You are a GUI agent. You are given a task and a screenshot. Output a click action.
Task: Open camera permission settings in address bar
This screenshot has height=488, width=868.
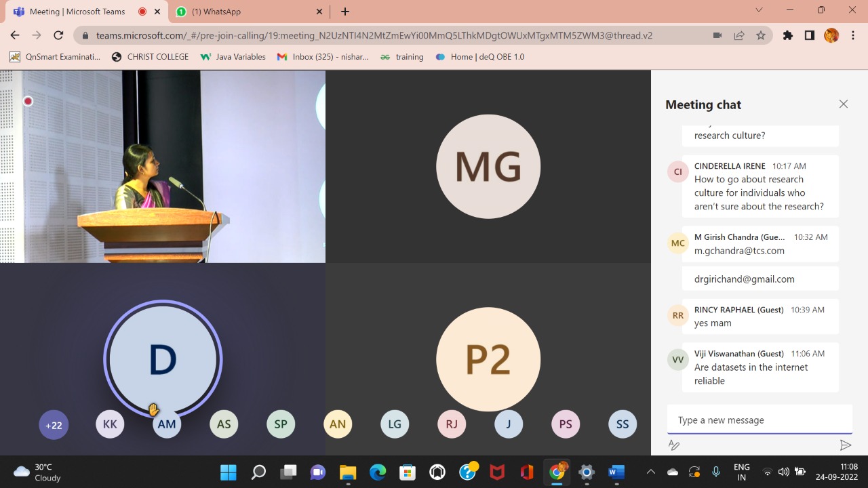(717, 35)
